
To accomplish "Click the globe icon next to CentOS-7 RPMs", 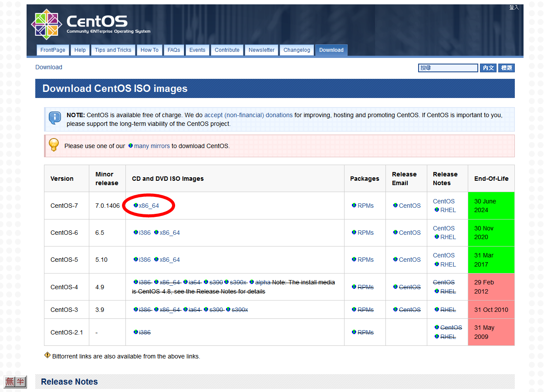I will [x=354, y=205].
